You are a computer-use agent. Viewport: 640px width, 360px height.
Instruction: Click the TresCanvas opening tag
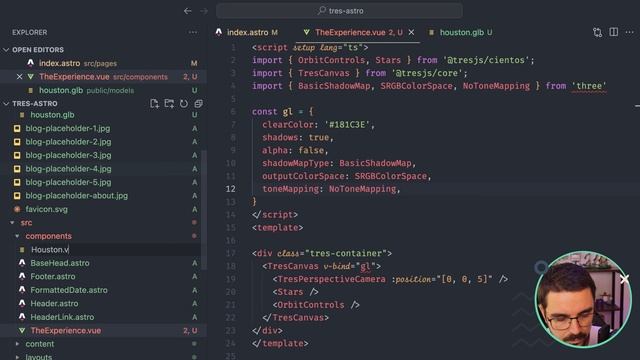[x=322, y=266]
